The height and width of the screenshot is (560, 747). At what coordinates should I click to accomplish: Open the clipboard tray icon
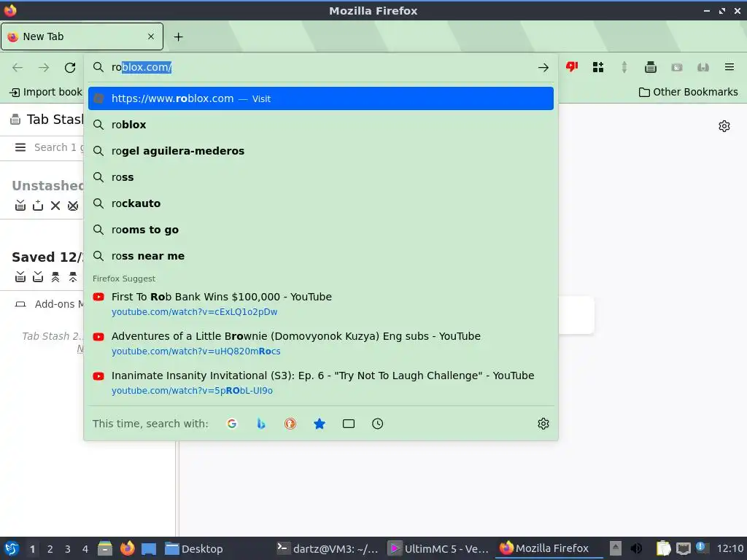[663, 548]
